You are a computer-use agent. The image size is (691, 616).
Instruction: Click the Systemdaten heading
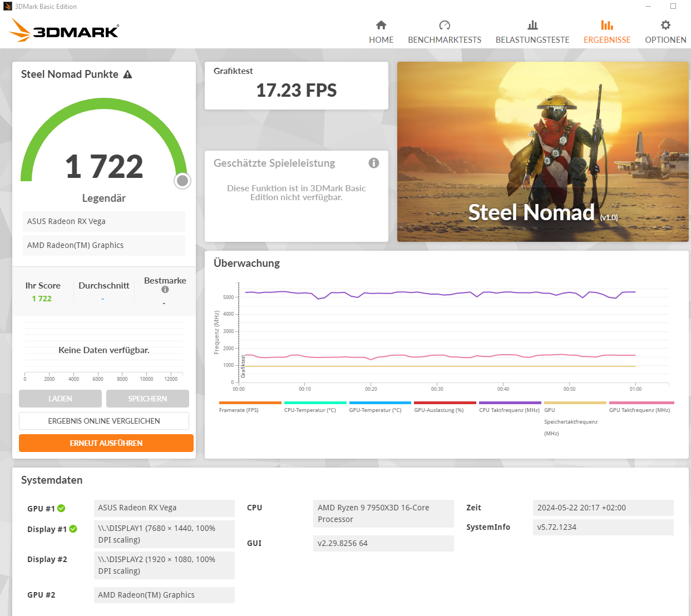pyautogui.click(x=52, y=480)
